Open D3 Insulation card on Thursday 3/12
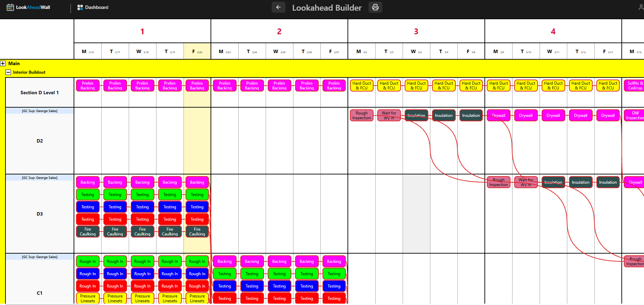Screen dimensions: 644x305 (x=581, y=182)
